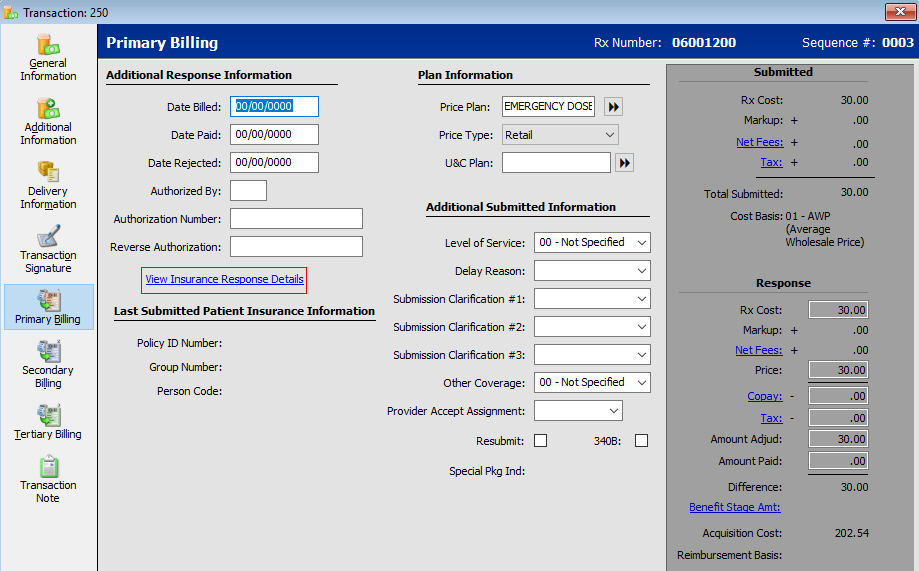919x571 pixels.
Task: Toggle the 340B checkbox
Action: tap(641, 441)
